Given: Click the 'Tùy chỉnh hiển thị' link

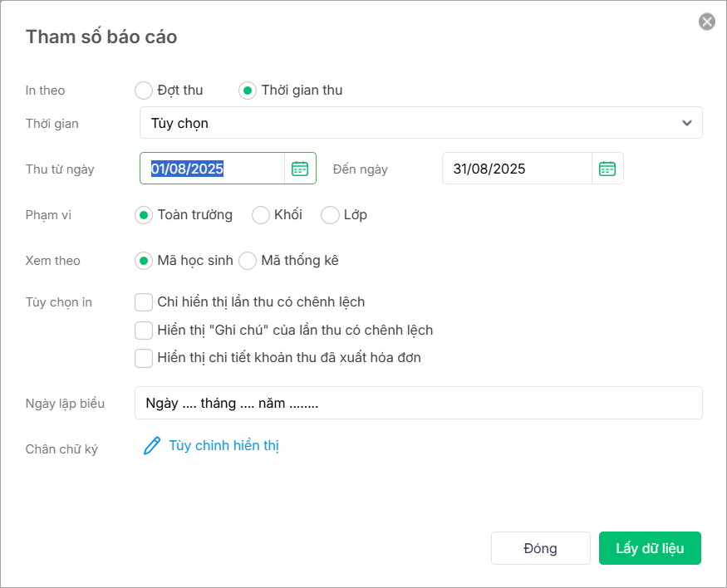Looking at the screenshot, I should (224, 446).
